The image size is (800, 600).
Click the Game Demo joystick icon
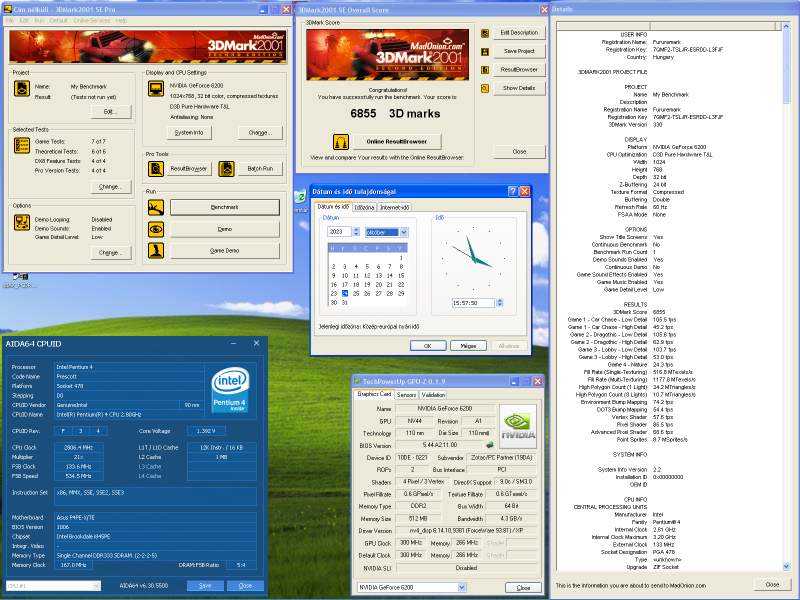pos(156,251)
